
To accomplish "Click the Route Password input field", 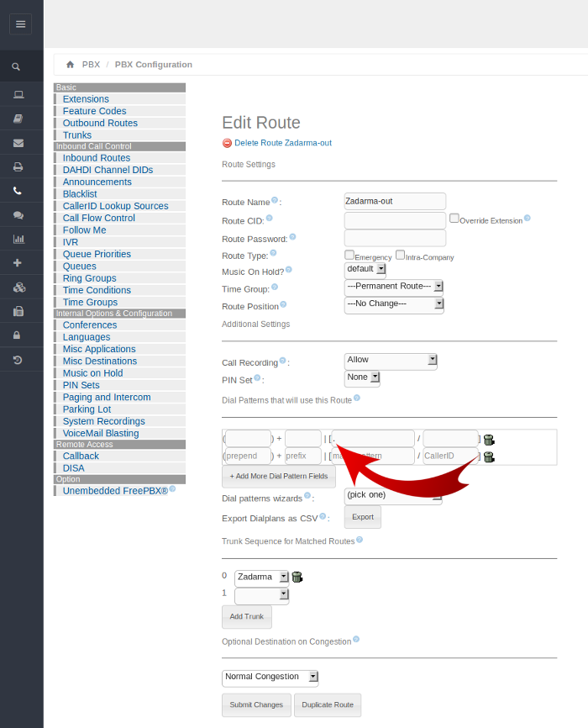I will coord(395,238).
